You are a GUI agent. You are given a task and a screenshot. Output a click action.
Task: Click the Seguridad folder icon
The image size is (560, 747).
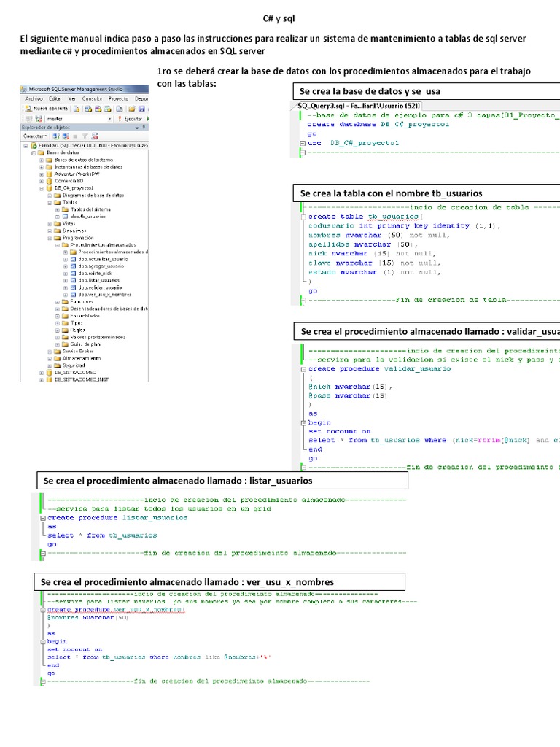click(x=58, y=365)
